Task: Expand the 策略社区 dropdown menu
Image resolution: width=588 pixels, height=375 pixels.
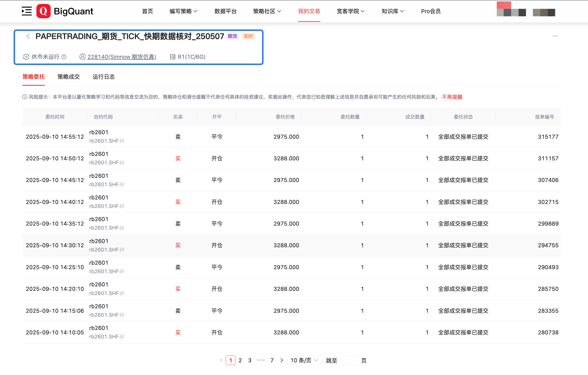Action: pos(267,11)
